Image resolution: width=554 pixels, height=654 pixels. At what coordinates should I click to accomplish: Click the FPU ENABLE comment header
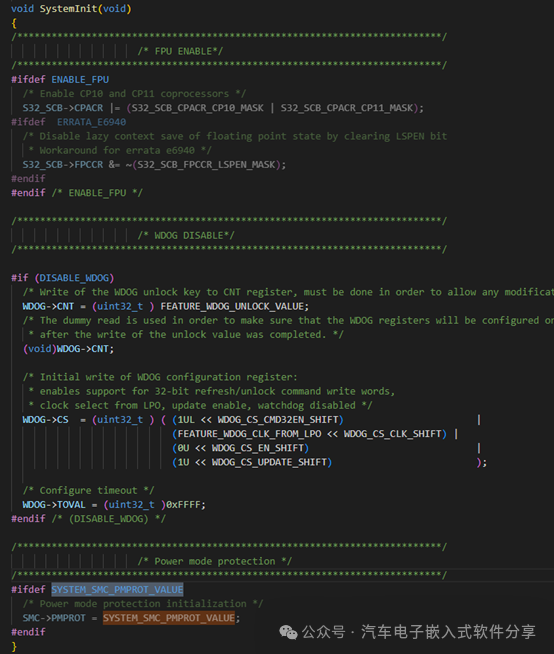181,51
